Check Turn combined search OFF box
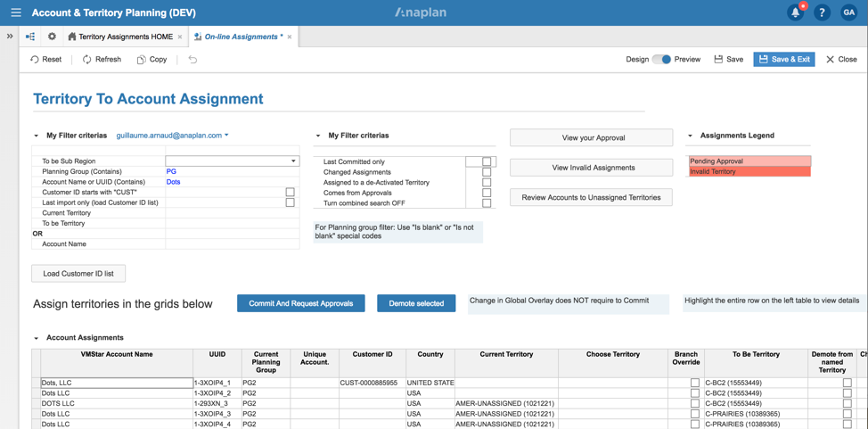Screen dimensions: 868x429 click(487, 202)
